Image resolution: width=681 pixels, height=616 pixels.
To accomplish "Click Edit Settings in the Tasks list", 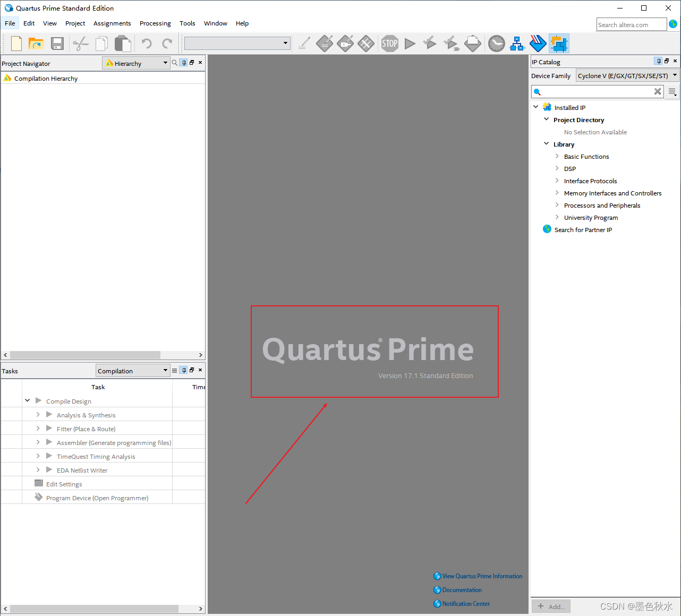I will tap(64, 484).
